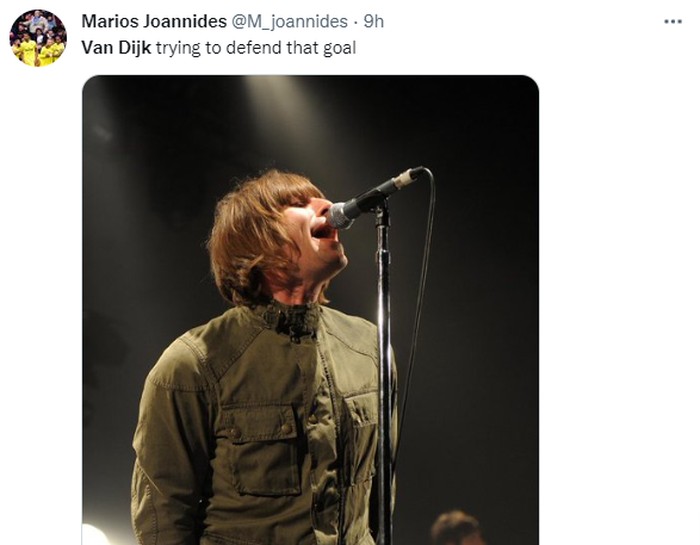700x545 pixels.
Task: Open the @M_joannides handle link
Action: click(289, 21)
